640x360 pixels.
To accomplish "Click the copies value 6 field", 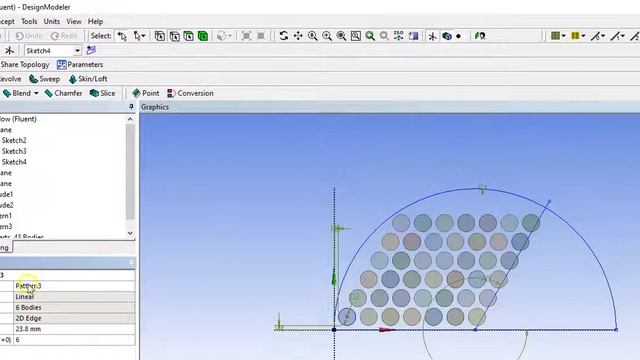I will click(74, 340).
